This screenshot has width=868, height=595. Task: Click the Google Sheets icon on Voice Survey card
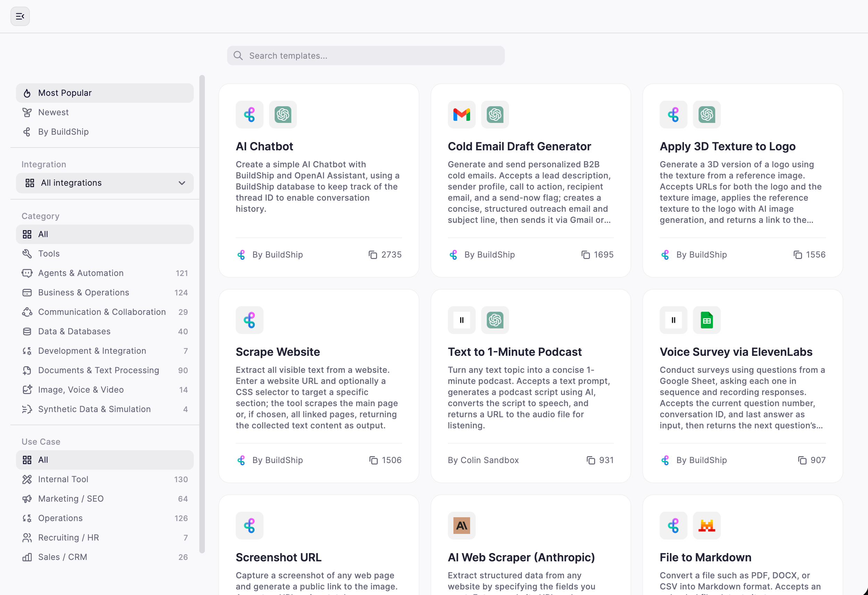point(707,320)
